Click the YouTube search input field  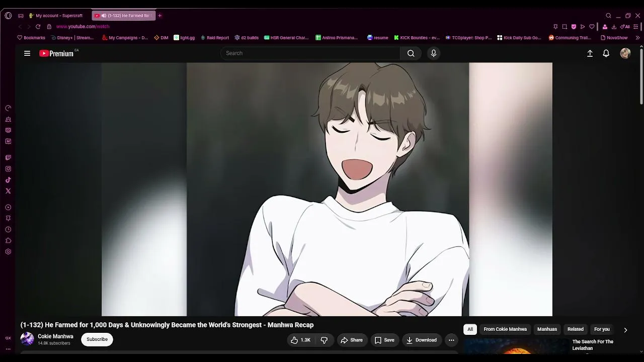click(310, 53)
